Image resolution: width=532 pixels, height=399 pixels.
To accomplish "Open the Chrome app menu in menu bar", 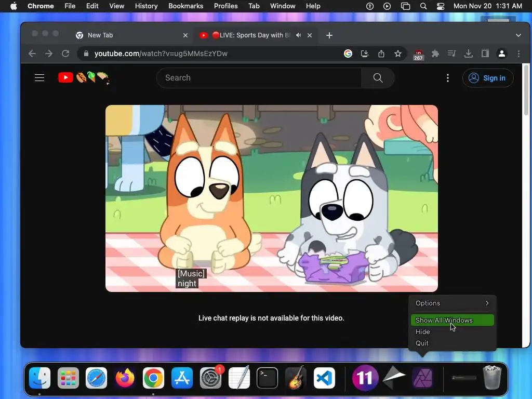I will (41, 6).
